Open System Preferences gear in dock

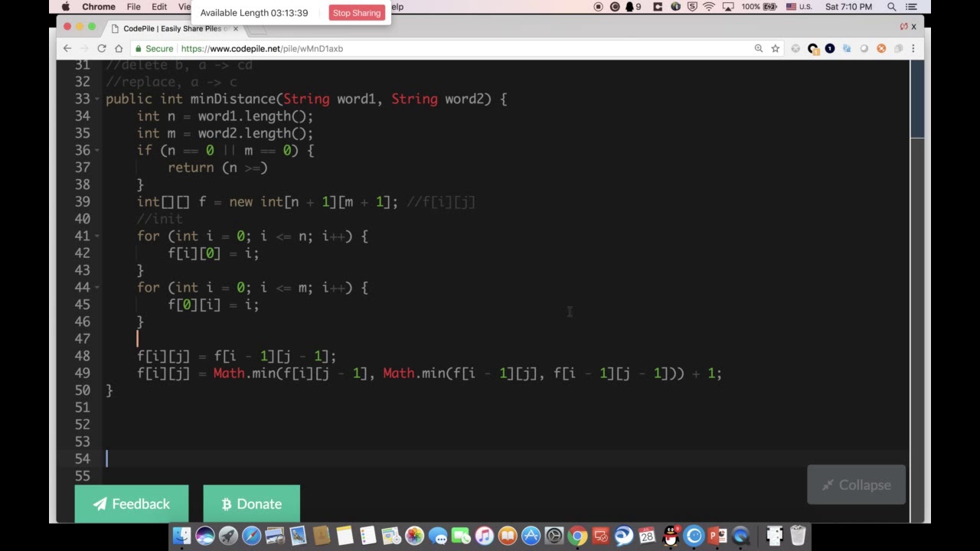(554, 536)
